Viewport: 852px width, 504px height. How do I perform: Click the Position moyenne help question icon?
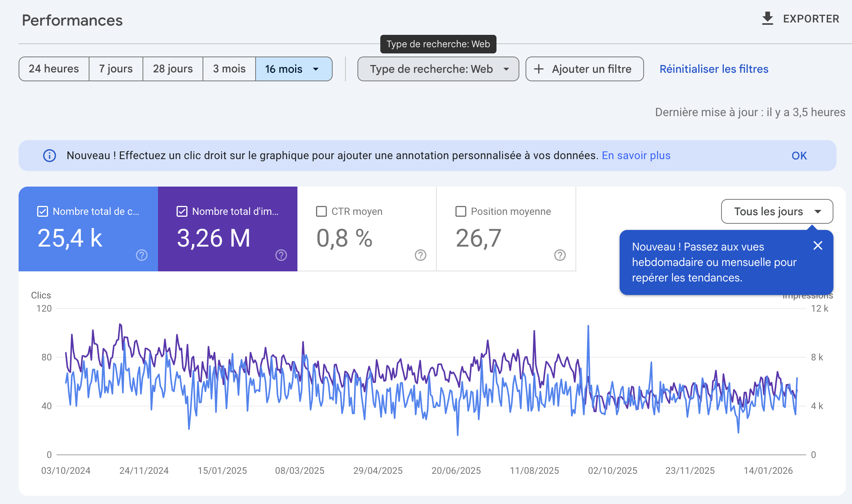560,255
